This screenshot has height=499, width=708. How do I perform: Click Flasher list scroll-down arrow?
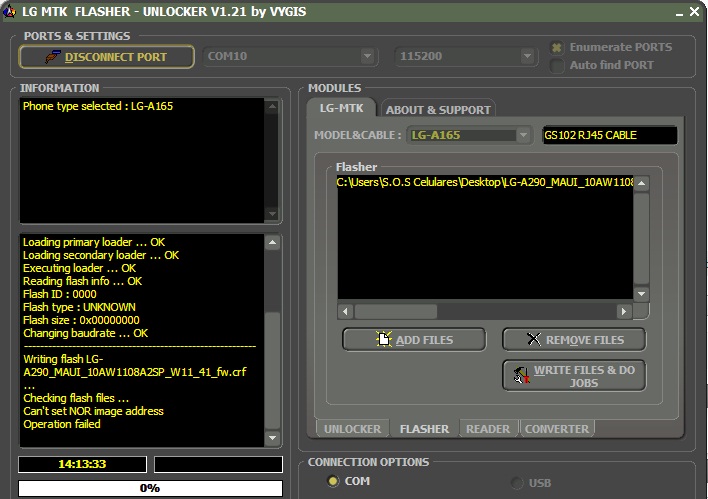tap(641, 294)
